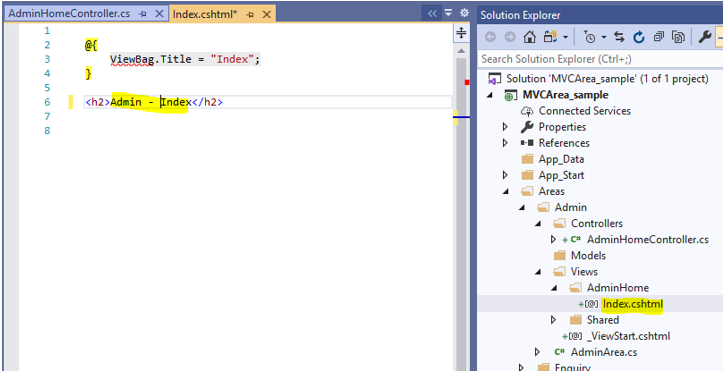Image resolution: width=724 pixels, height=378 pixels.
Task: Click 'Admin - Index' heading text in editor
Action: tap(151, 102)
